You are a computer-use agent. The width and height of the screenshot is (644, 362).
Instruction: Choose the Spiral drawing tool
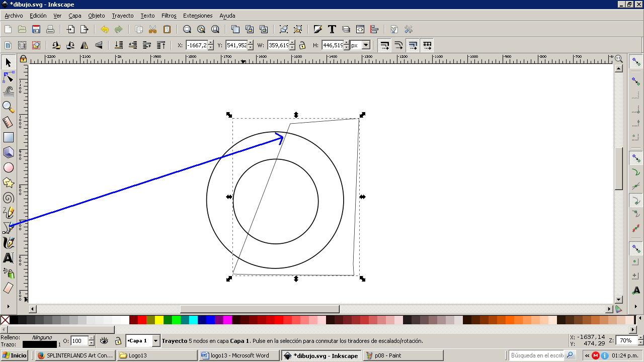[9, 198]
